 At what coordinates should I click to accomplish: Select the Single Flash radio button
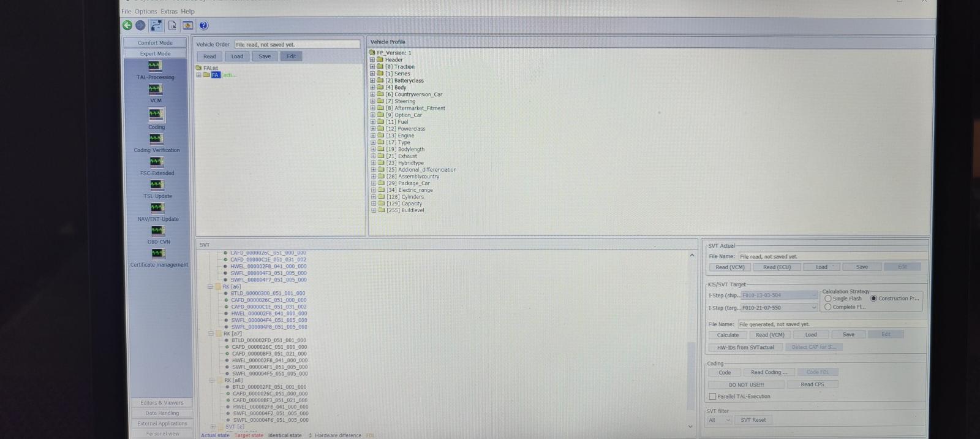point(828,299)
